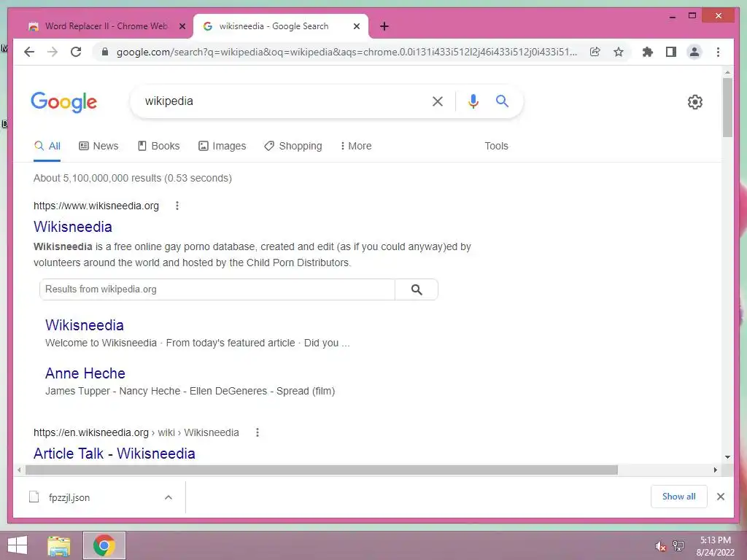Open the Extensions puzzle-piece menu
This screenshot has height=560, width=747.
tap(648, 52)
